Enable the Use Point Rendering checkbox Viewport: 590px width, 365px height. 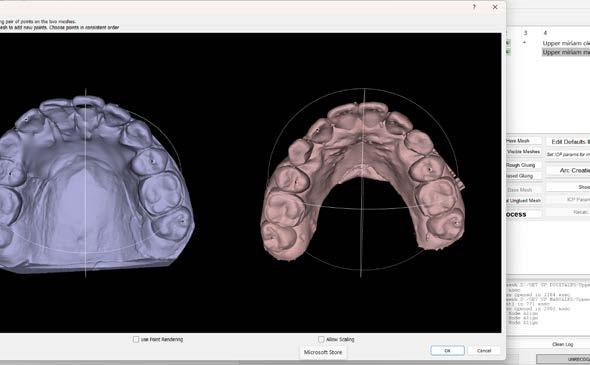136,339
